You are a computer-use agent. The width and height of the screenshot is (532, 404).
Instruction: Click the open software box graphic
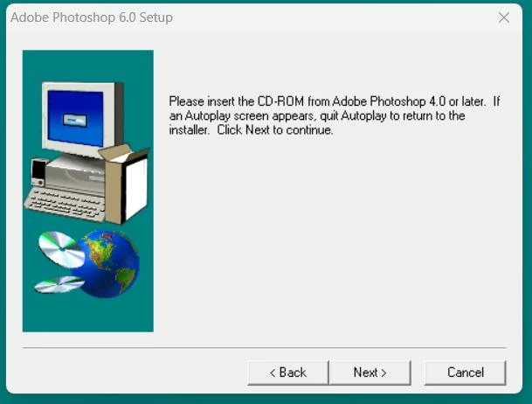[124, 184]
